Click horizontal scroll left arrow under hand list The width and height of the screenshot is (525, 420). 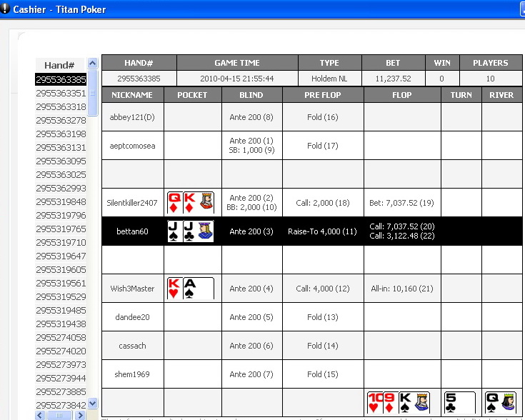(x=40, y=416)
